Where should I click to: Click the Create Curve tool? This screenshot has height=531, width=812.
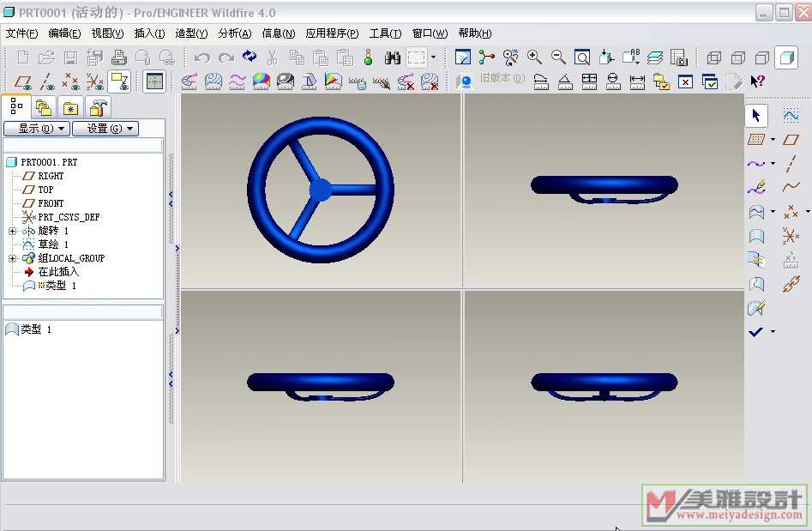[756, 163]
